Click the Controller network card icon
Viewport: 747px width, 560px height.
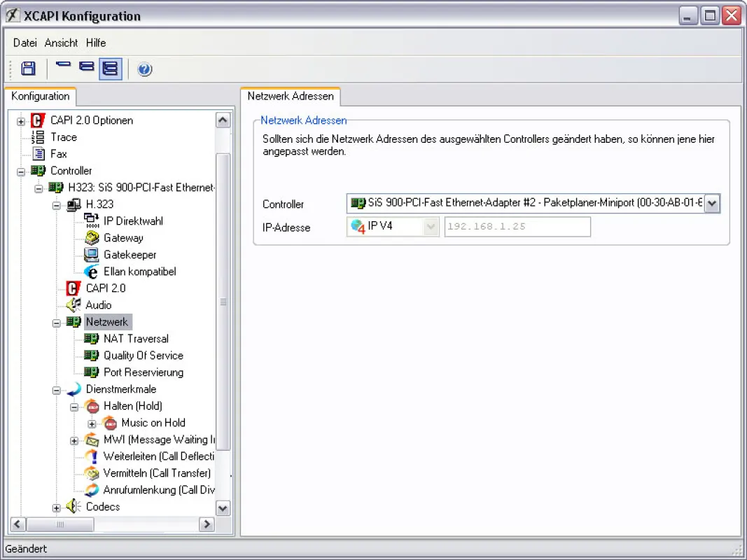click(x=38, y=171)
